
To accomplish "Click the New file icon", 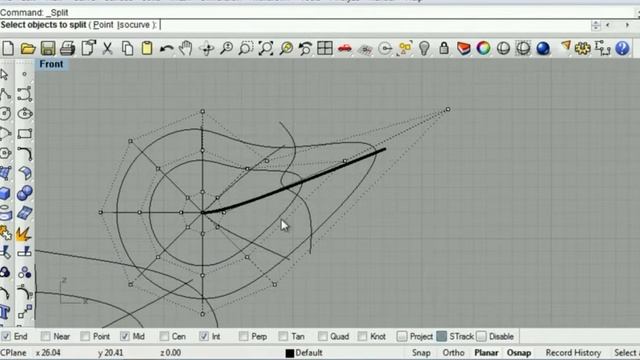I will point(8,49).
